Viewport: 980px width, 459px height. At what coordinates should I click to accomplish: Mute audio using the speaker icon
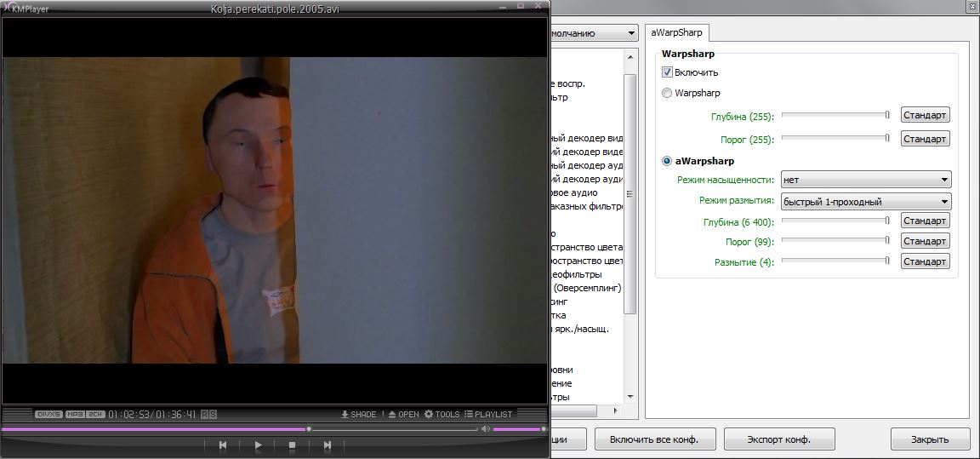click(485, 429)
